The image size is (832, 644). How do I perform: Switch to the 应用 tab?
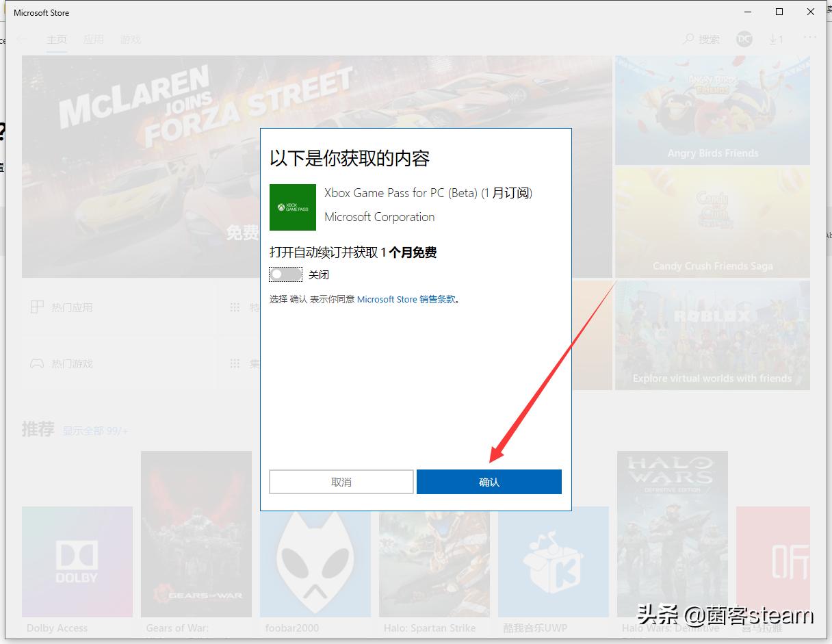[x=94, y=39]
